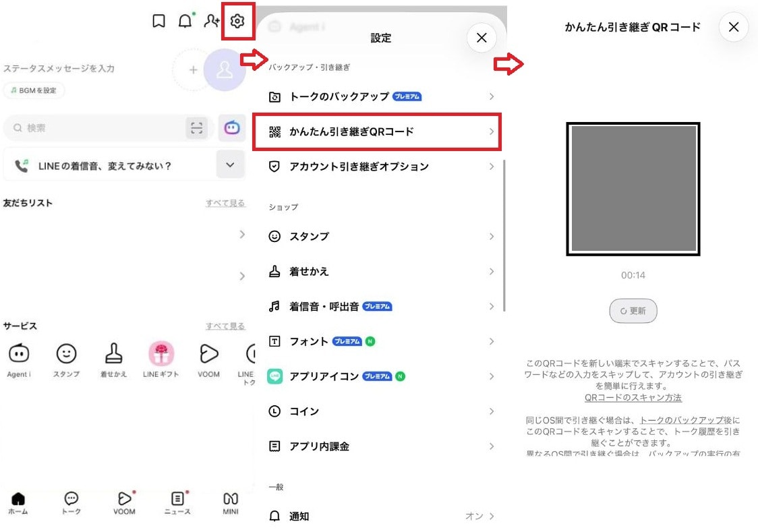Tap the profile avatar picture
Image resolution: width=758 pixels, height=532 pixels.
pos(225,70)
